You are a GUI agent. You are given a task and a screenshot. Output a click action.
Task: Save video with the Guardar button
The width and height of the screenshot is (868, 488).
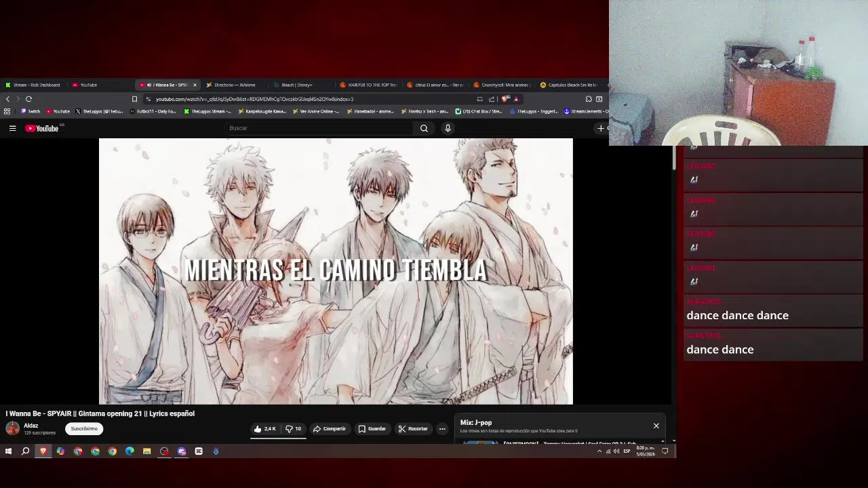(x=372, y=428)
